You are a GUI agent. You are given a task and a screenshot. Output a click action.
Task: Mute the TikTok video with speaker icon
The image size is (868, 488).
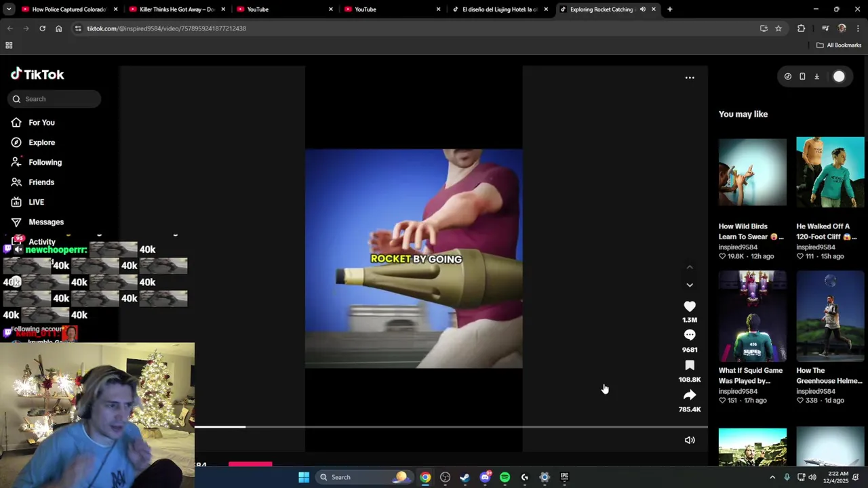coord(690,441)
